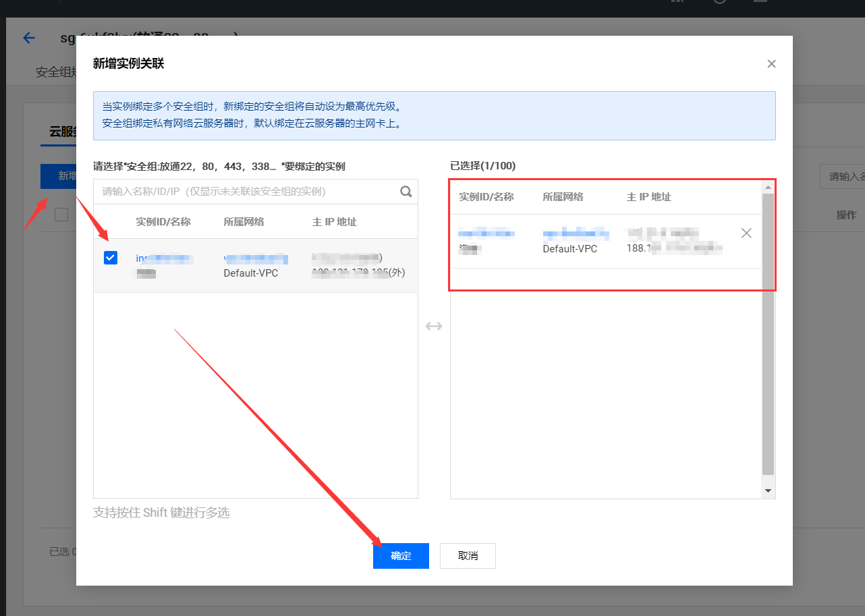Click the 实例ID/名称 column header in left table

point(163,222)
